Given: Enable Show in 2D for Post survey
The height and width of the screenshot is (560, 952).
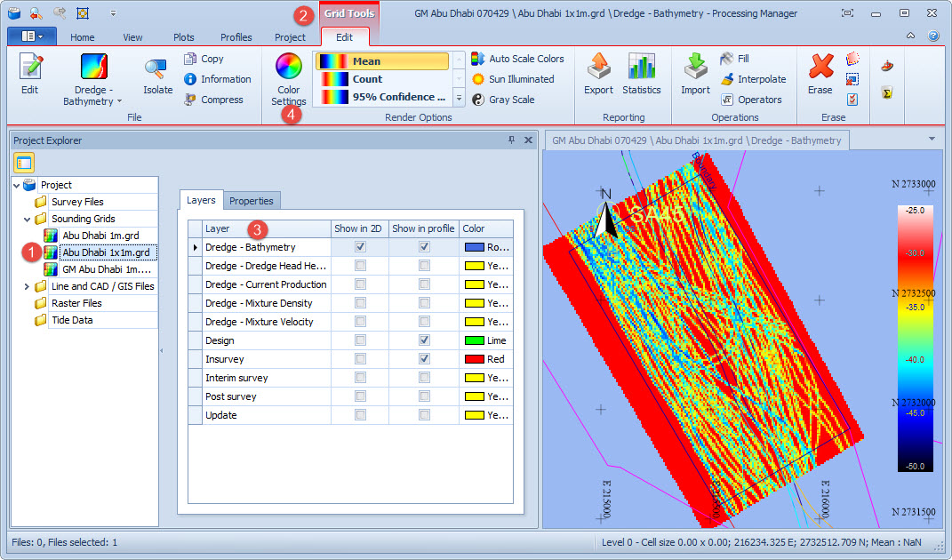Looking at the screenshot, I should [x=360, y=396].
